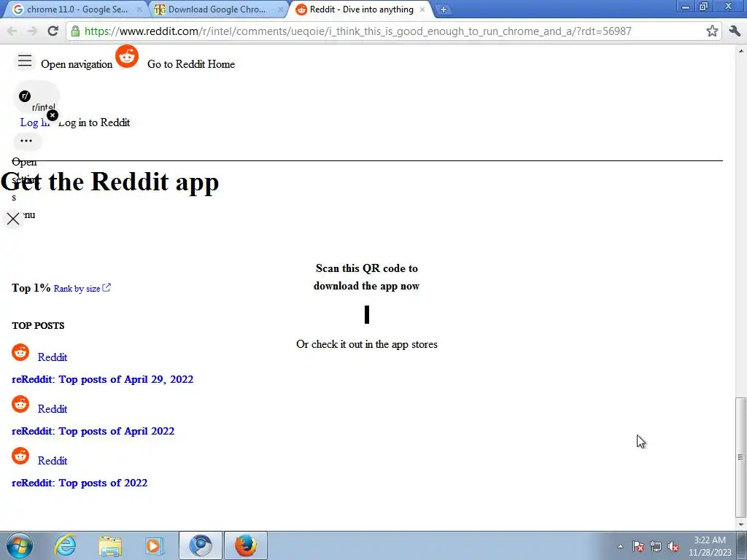The image size is (747, 560).
Task: Open Firefox from the taskbar
Action: tap(246, 545)
